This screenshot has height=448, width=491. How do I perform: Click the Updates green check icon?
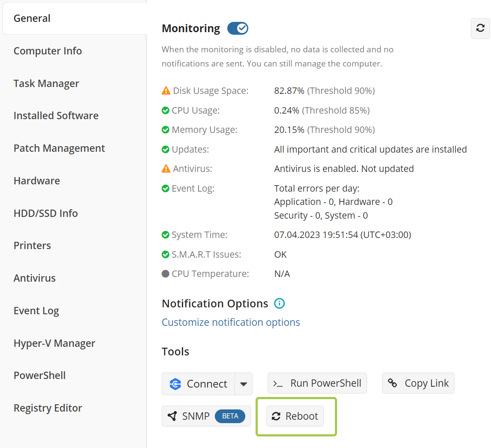click(x=166, y=149)
